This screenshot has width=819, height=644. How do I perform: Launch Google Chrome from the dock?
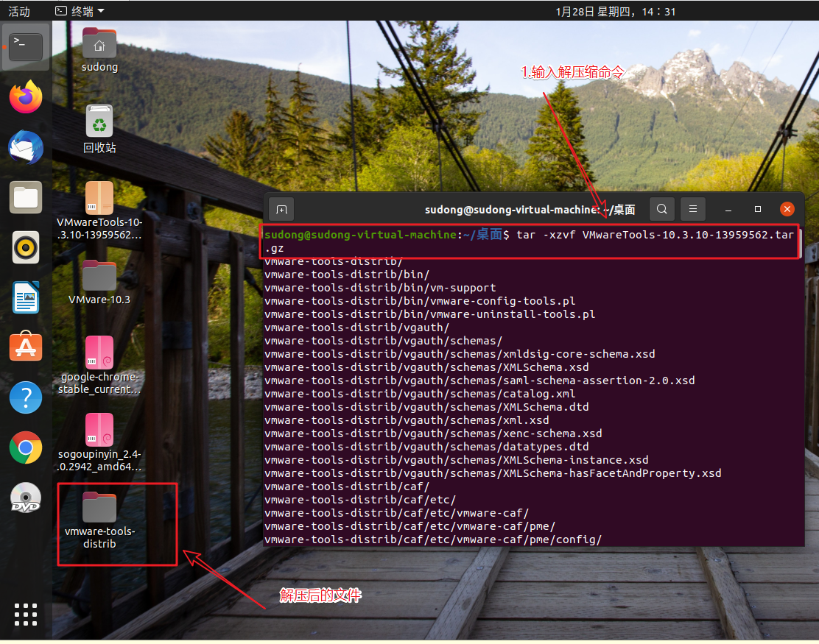26,447
